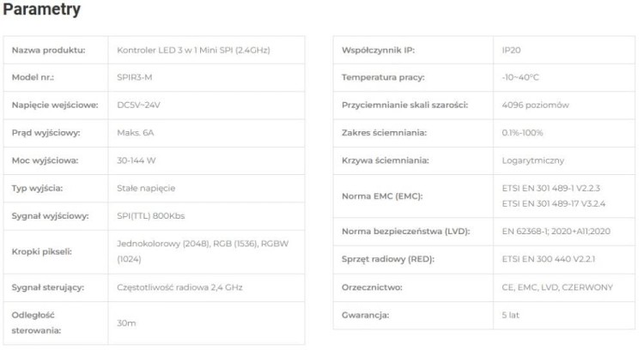
Task: Select the 5 lat warranty value
Action: (x=510, y=315)
